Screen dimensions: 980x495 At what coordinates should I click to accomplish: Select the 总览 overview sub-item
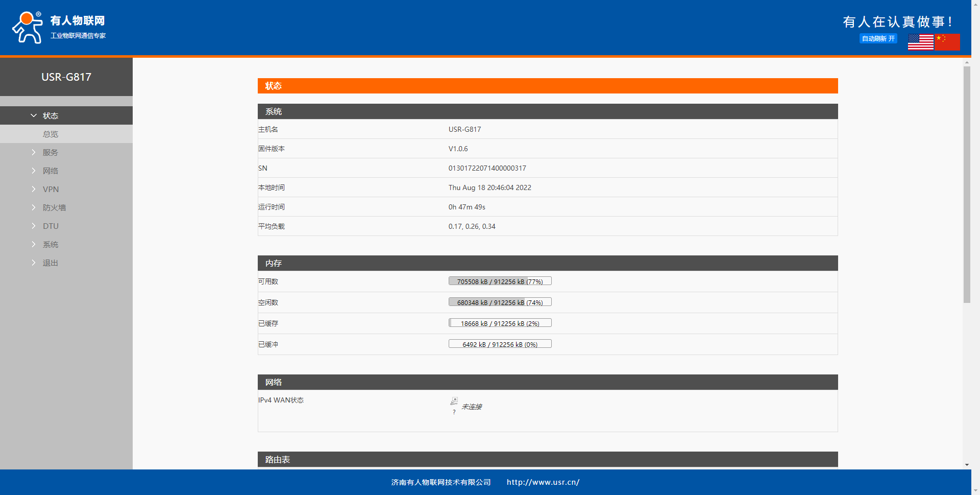point(50,134)
